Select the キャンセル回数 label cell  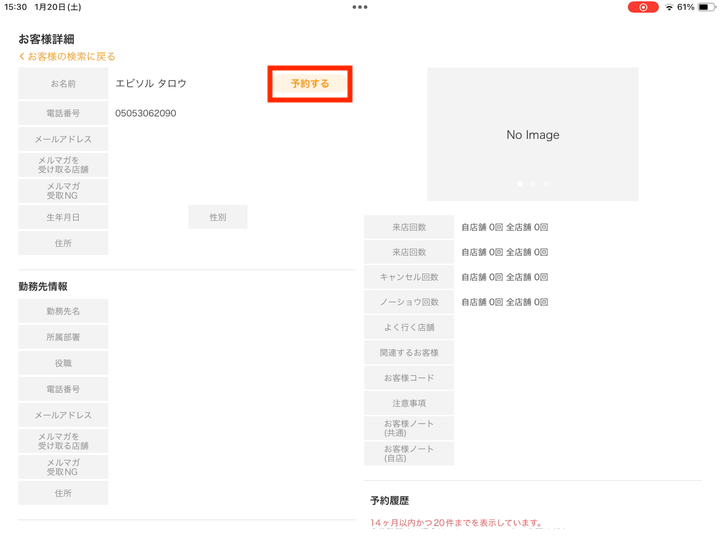(x=409, y=277)
